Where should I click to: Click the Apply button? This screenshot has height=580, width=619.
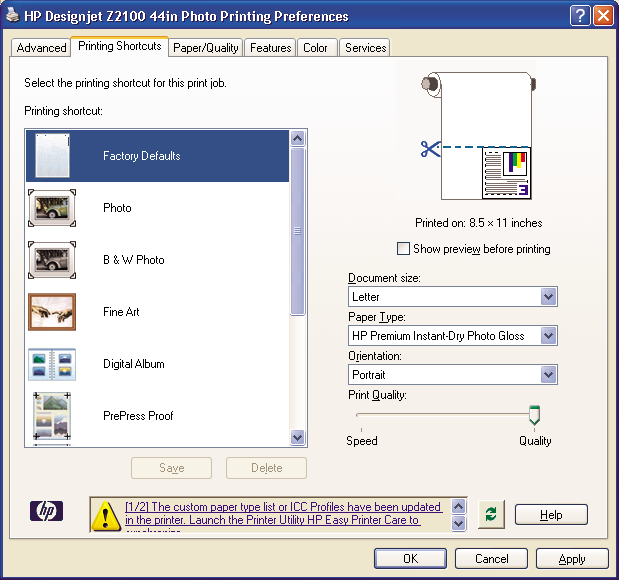pos(572,559)
